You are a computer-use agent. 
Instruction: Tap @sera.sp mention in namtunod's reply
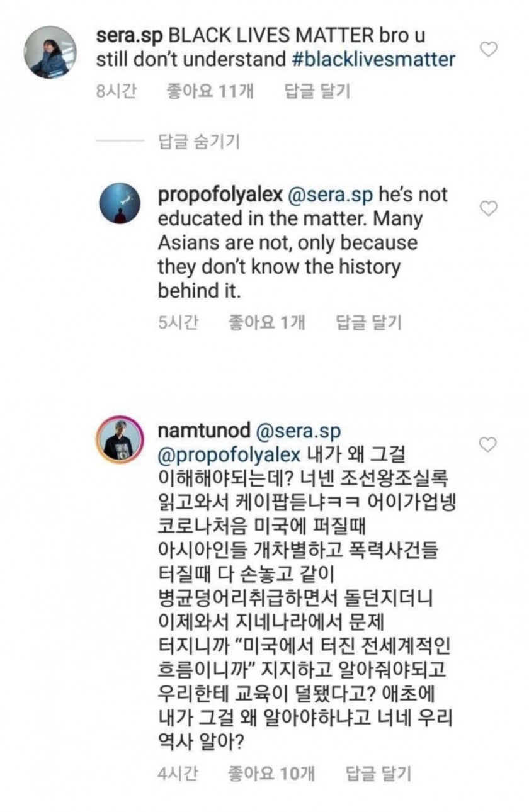(300, 431)
